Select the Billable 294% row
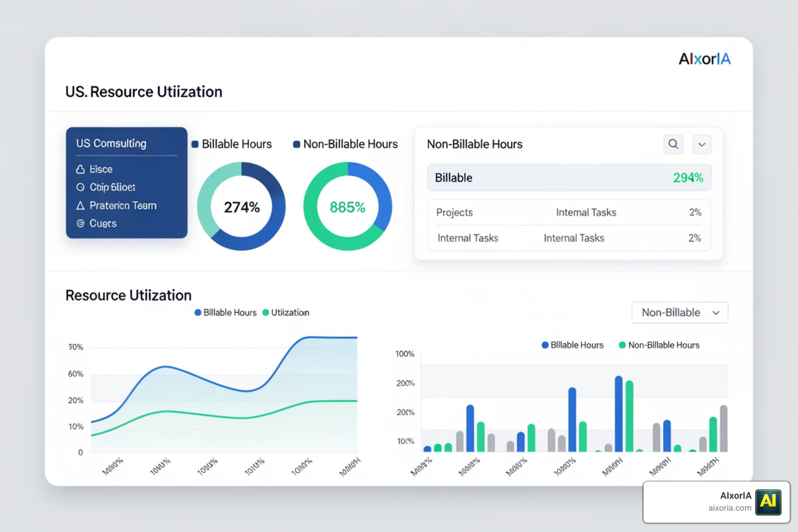This screenshot has height=532, width=798. pyautogui.click(x=569, y=178)
